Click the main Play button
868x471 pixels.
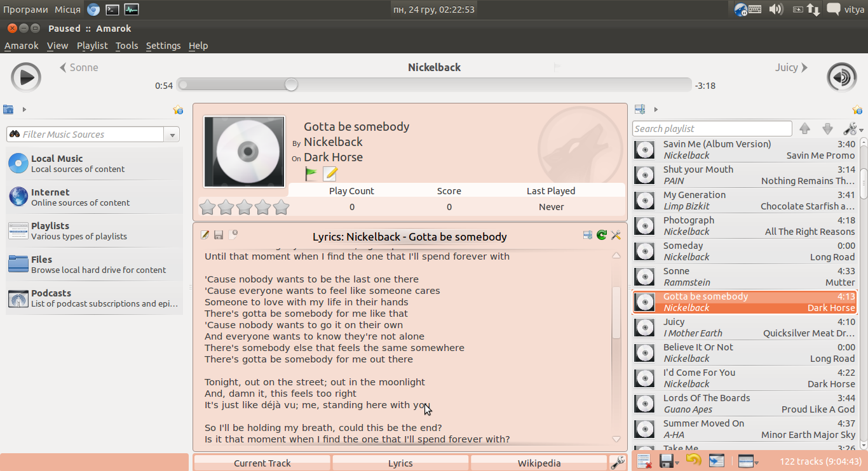click(26, 77)
